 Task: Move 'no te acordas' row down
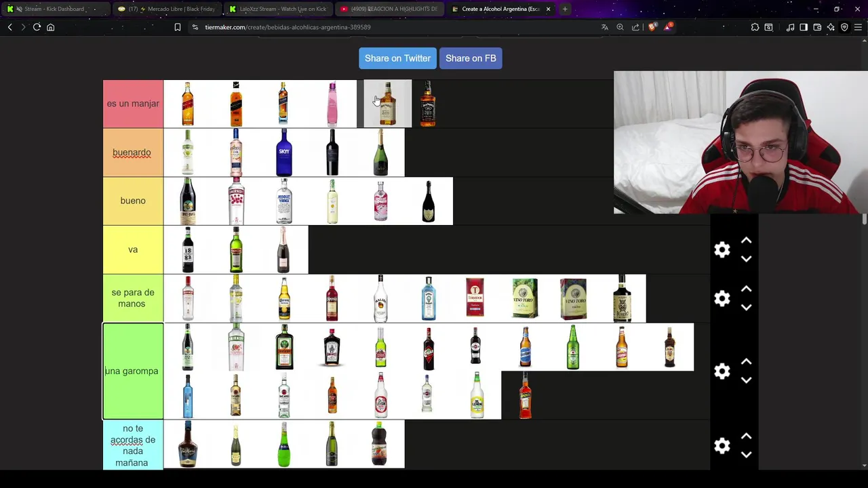coord(746,455)
